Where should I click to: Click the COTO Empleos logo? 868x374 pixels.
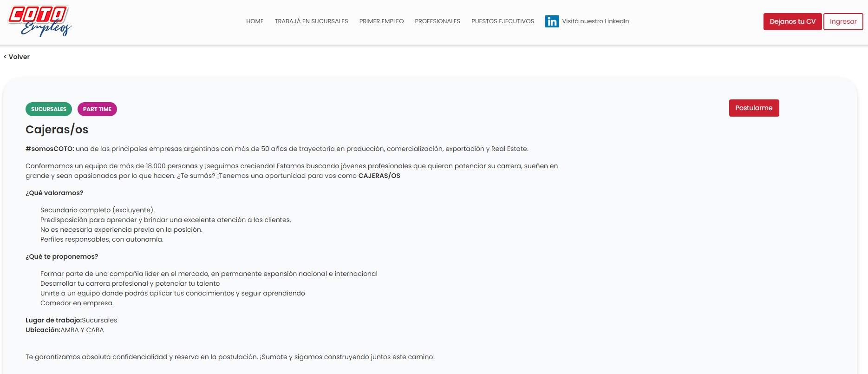pos(39,21)
